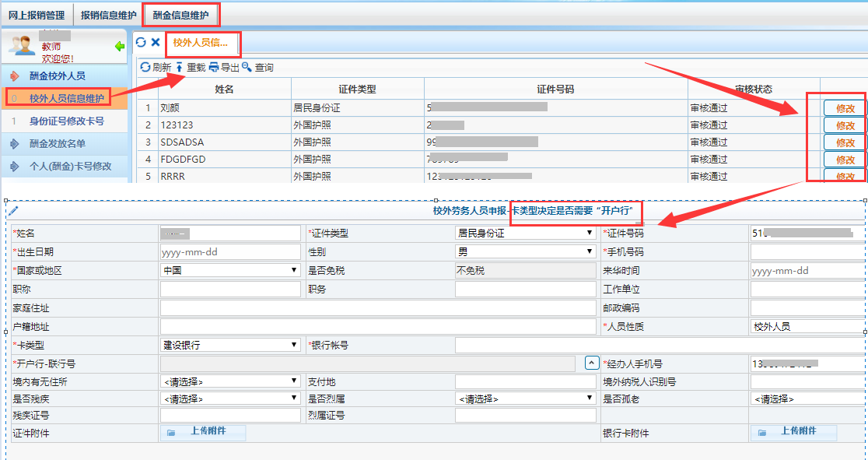Click the 刷新 refresh toolbar icon
868x460 pixels.
pos(145,68)
